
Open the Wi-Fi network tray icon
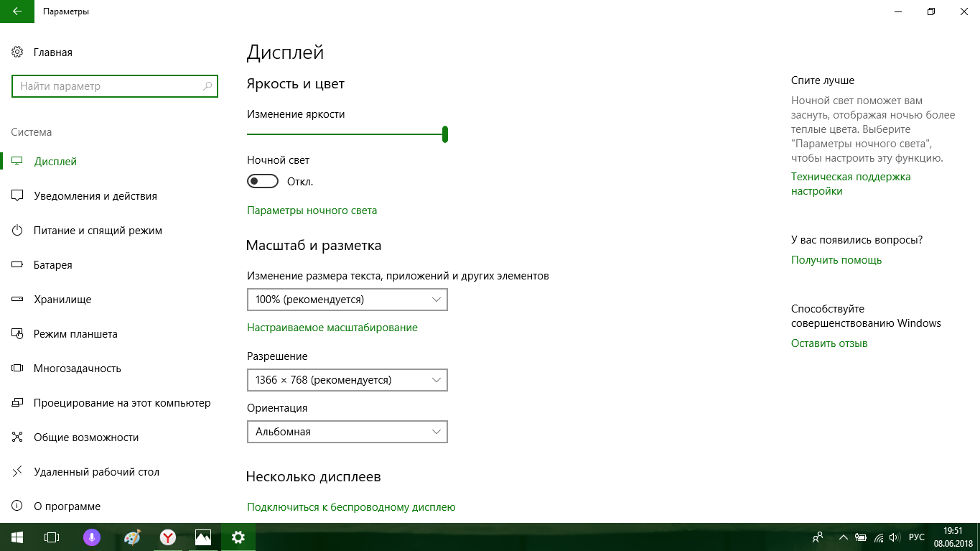[x=879, y=537]
